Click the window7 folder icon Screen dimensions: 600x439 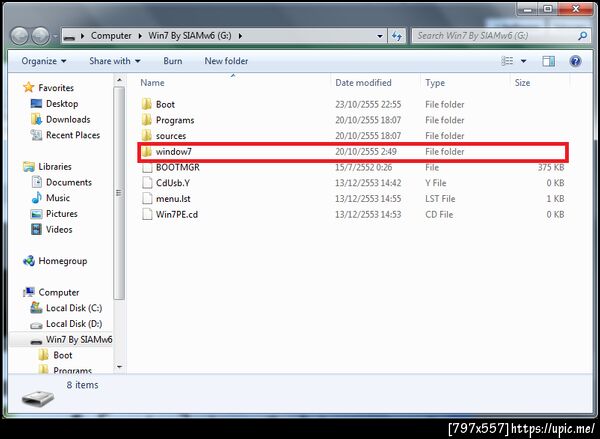click(147, 152)
